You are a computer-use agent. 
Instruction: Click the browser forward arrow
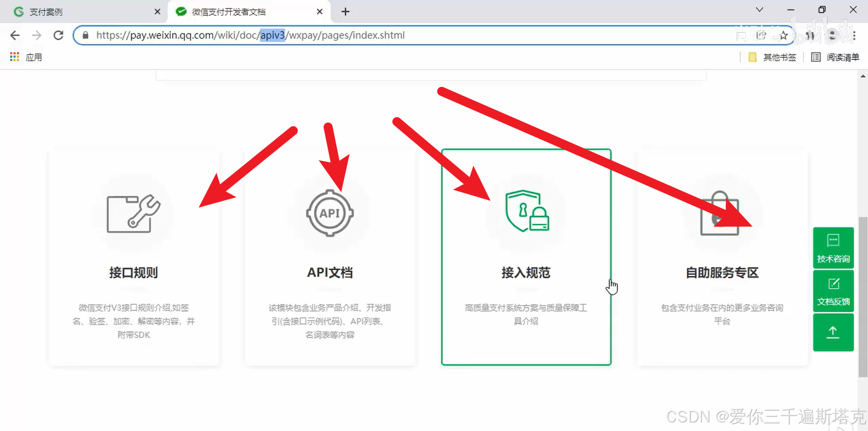click(37, 35)
